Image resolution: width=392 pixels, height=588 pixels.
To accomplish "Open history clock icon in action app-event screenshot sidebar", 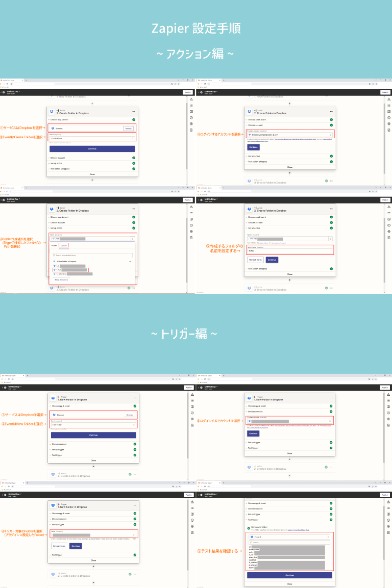I will click(x=191, y=118).
